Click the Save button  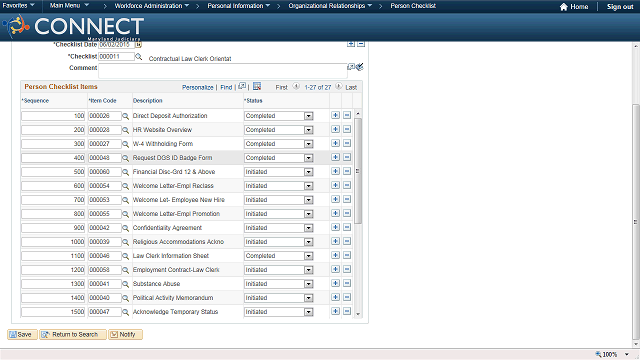click(x=22, y=335)
